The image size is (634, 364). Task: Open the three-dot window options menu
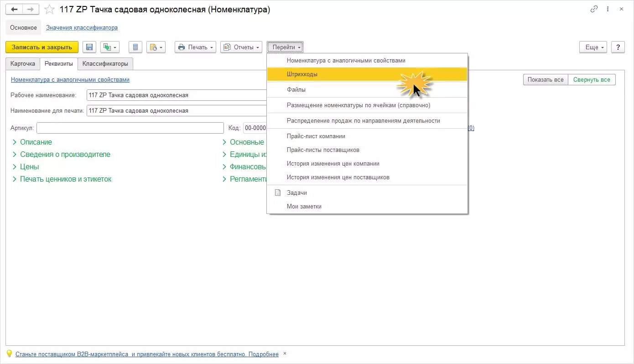click(608, 9)
